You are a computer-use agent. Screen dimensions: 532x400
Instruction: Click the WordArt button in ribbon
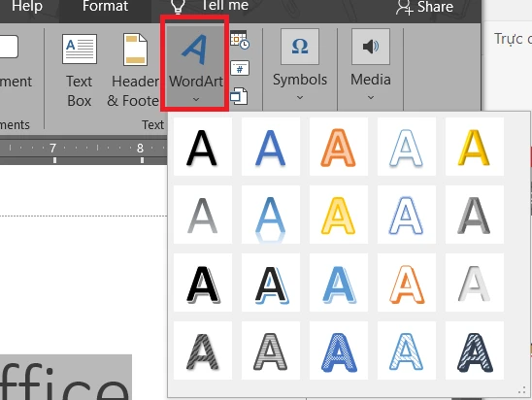click(195, 64)
